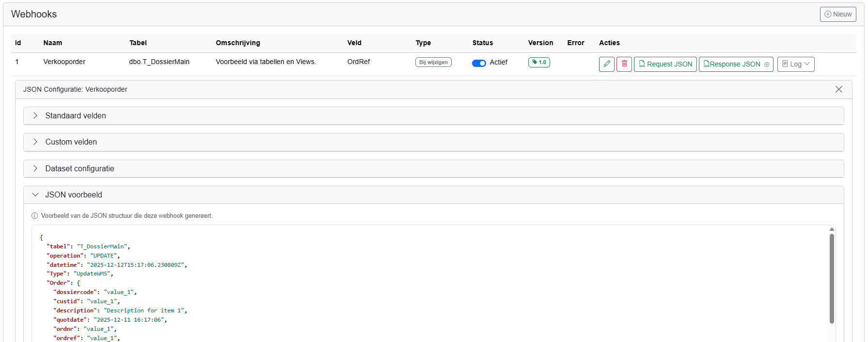The height and width of the screenshot is (342, 868).
Task: Click the "description" JSON line
Action: click(x=120, y=310)
